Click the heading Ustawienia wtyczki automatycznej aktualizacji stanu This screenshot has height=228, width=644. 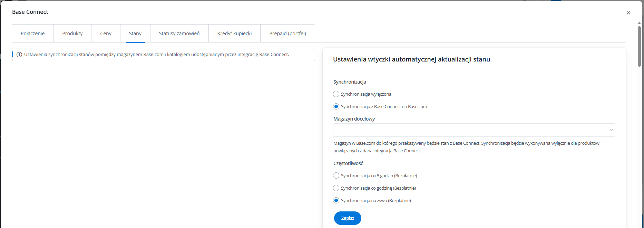tap(411, 59)
